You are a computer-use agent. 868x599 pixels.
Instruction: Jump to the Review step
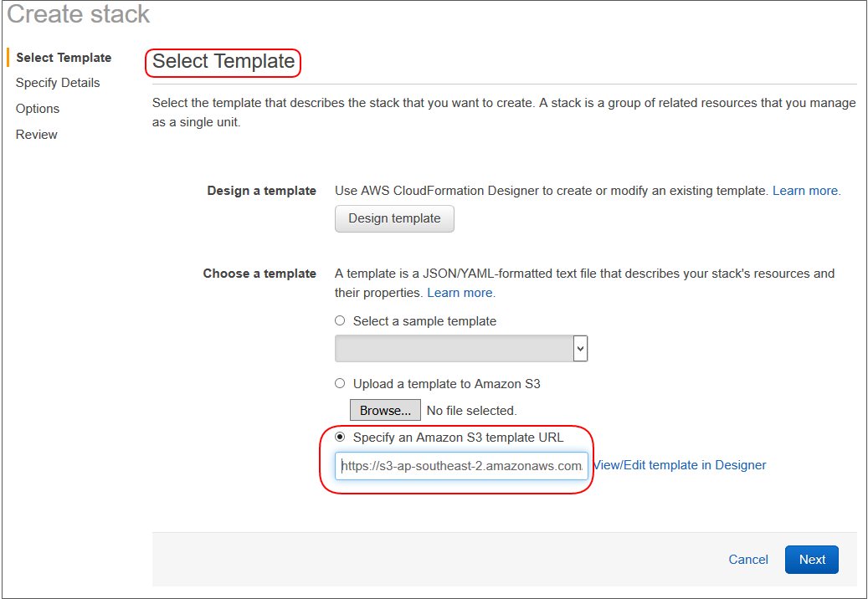pyautogui.click(x=37, y=135)
